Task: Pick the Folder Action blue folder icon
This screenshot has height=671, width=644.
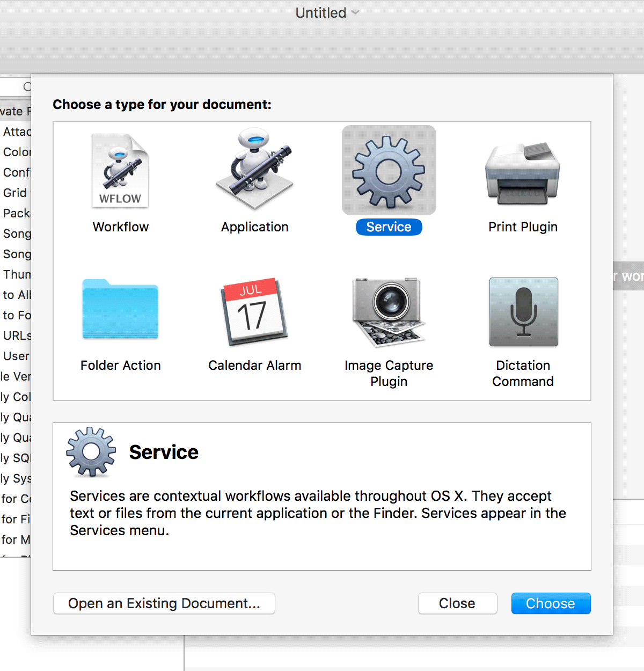Action: click(x=120, y=310)
